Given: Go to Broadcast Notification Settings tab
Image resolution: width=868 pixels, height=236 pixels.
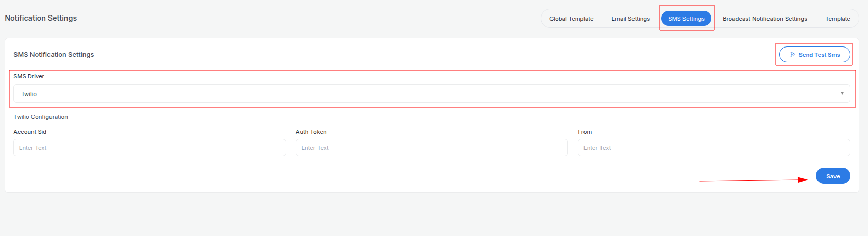Looking at the screenshot, I should click(764, 19).
